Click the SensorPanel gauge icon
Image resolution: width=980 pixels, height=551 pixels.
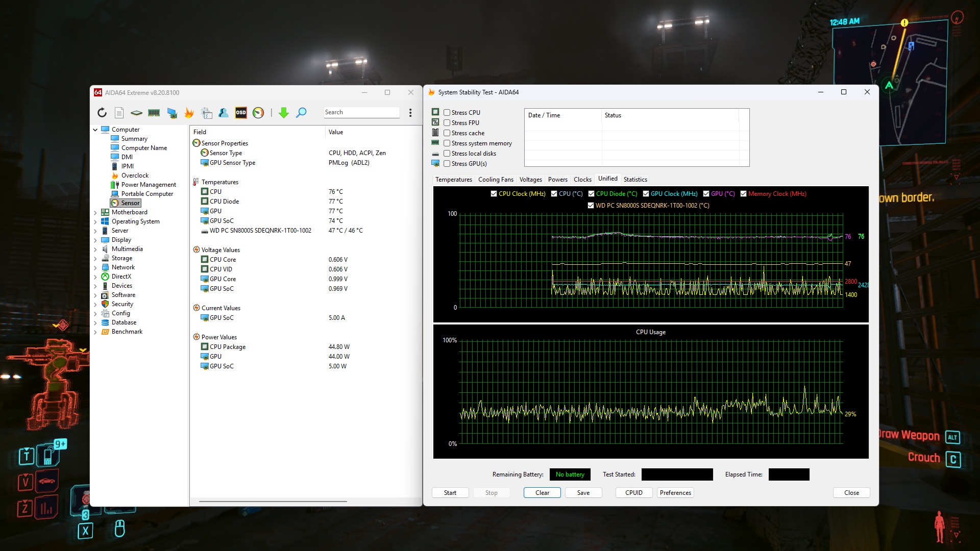point(258,113)
